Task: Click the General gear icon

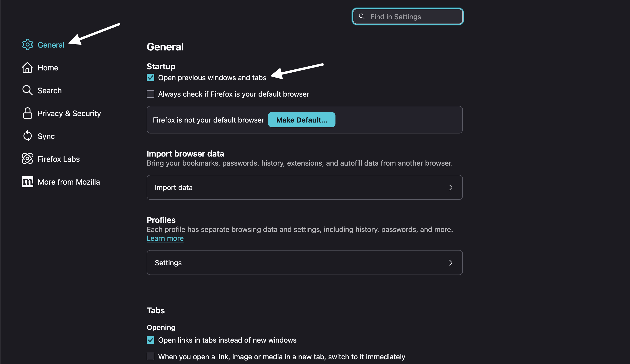Action: [28, 45]
